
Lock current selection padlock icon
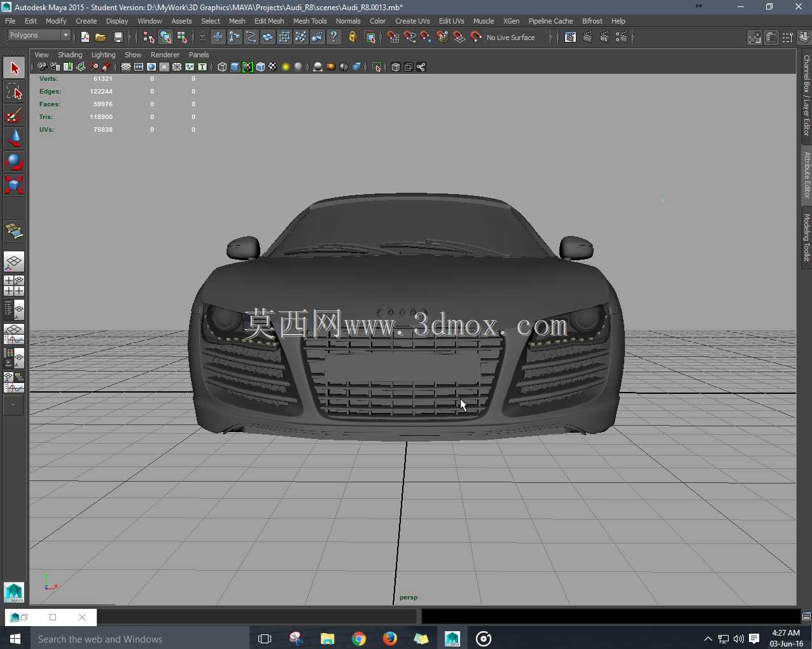353,38
